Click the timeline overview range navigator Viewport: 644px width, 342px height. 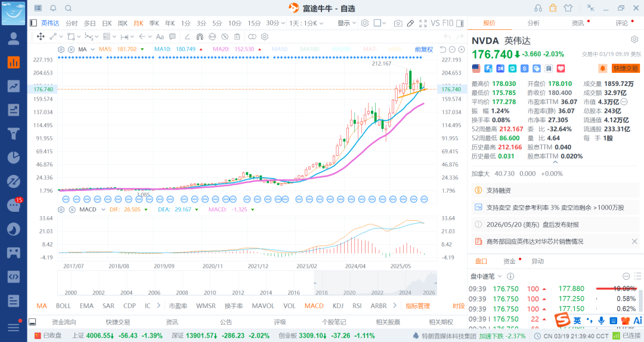[247, 284]
